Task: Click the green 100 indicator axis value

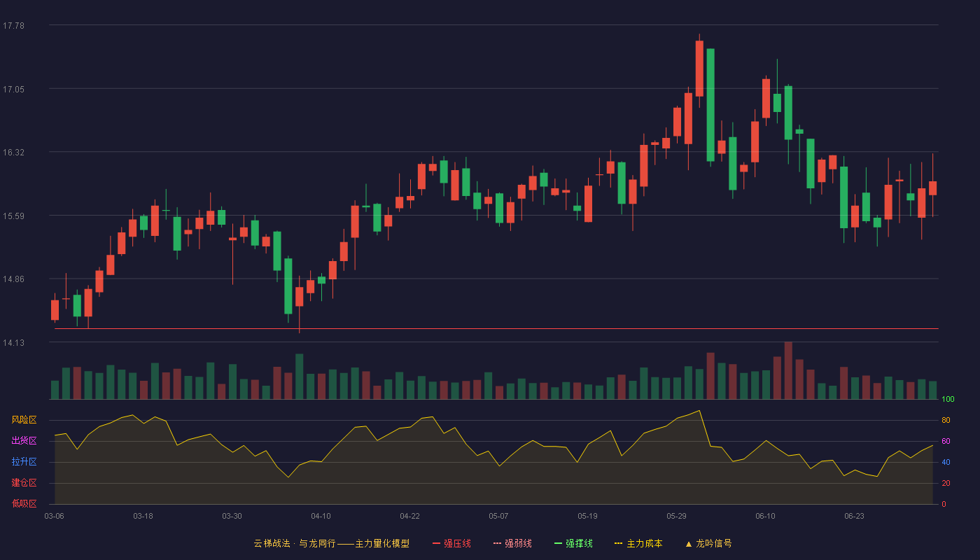Action: [948, 400]
